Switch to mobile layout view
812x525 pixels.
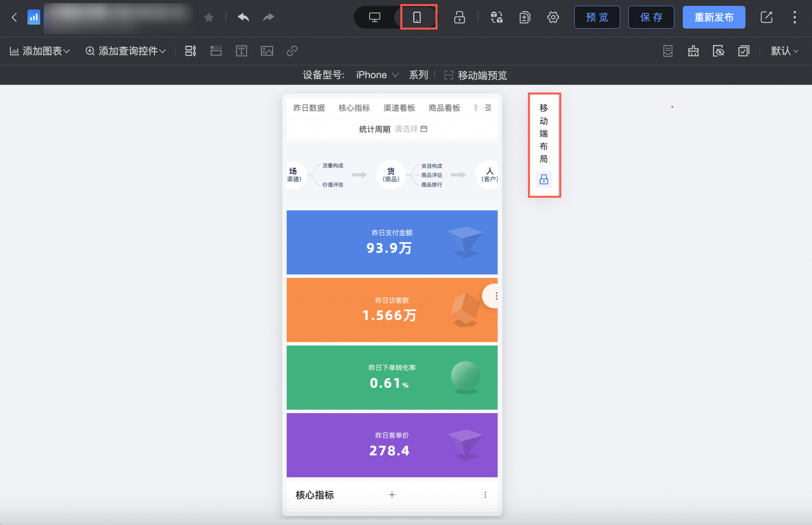417,17
